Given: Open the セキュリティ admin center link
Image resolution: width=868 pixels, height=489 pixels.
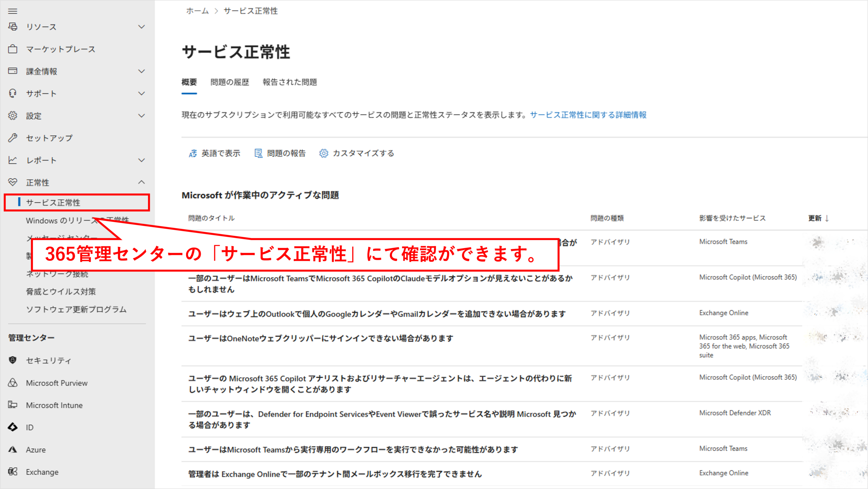Looking at the screenshot, I should point(48,360).
